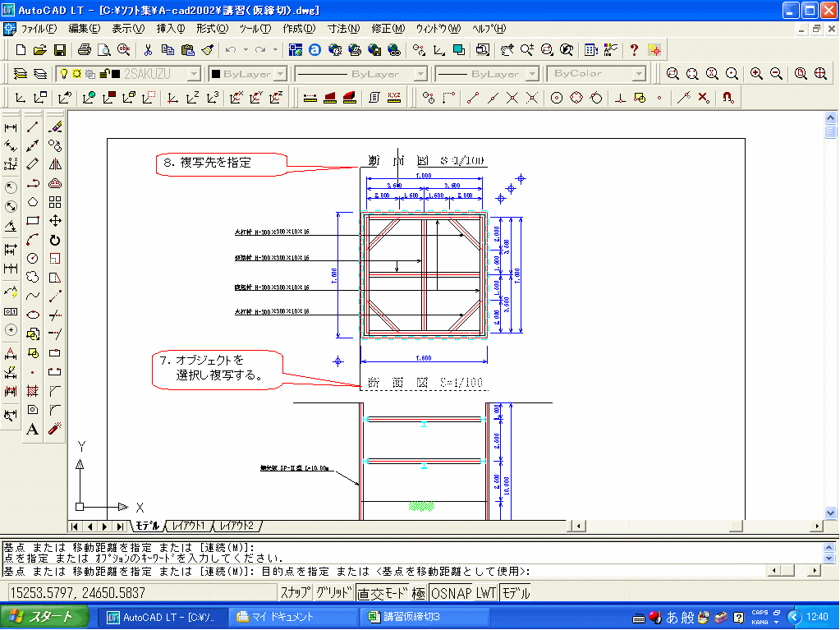Select the Rotate tool
The width and height of the screenshot is (840, 630).
[55, 240]
